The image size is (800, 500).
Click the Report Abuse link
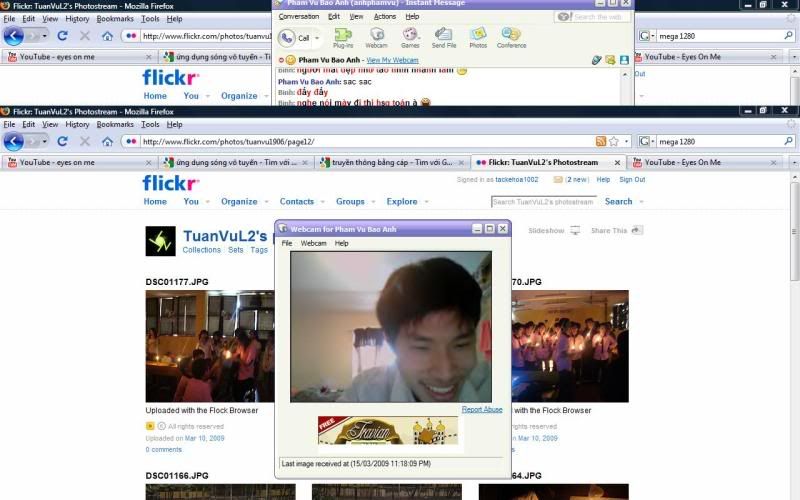tap(482, 410)
